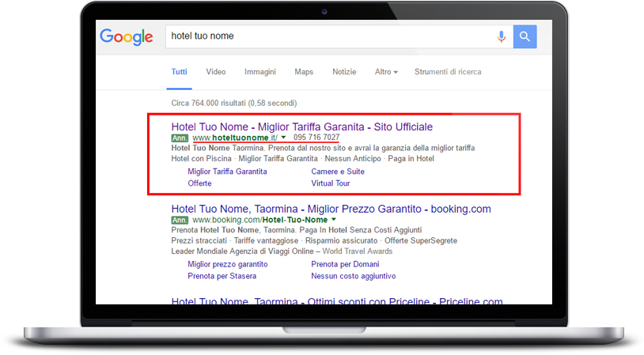The height and width of the screenshot is (355, 644).
Task: Open the Prenota per Stasera sitelink
Action: tap(222, 276)
